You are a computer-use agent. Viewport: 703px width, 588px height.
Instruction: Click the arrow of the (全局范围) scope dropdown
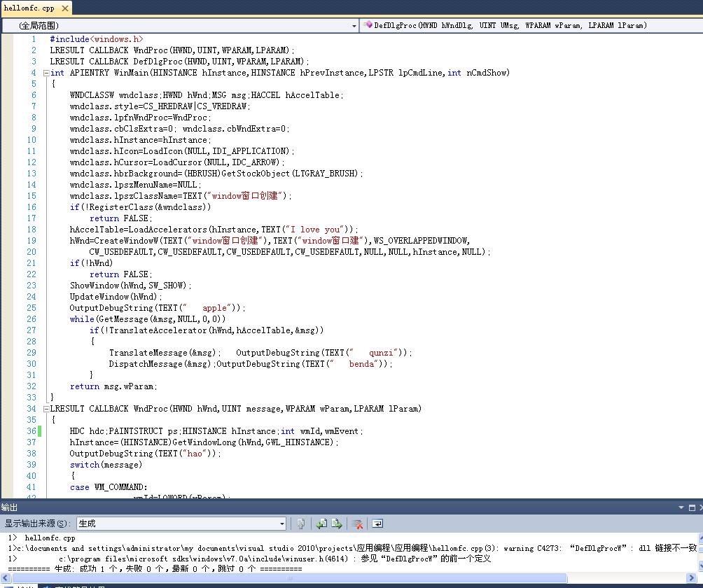[354, 26]
